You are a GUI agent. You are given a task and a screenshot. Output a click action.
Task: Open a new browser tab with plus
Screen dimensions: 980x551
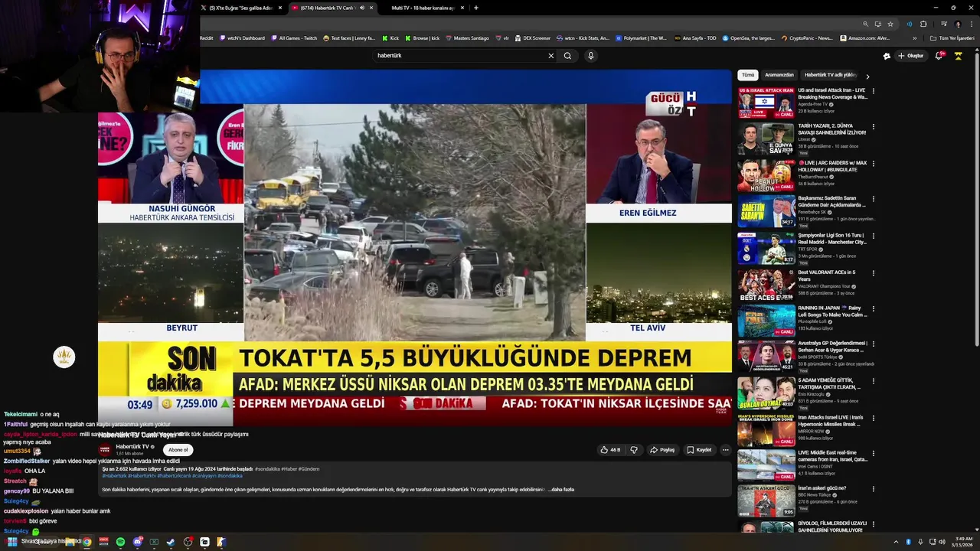point(476,8)
